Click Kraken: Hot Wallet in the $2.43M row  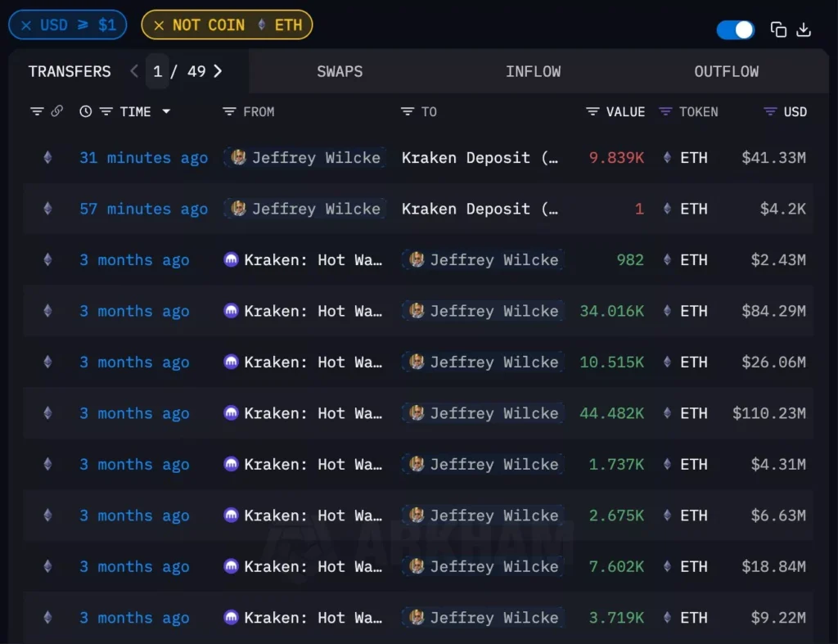(303, 259)
